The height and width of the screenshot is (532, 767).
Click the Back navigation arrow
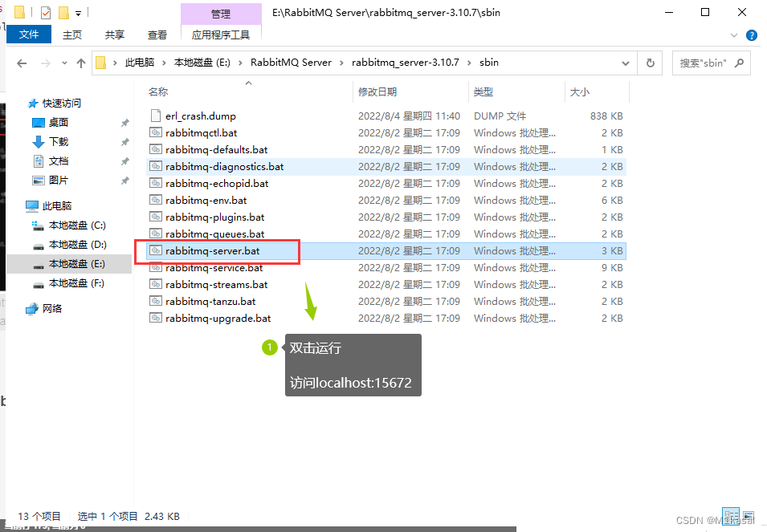tap(22, 63)
